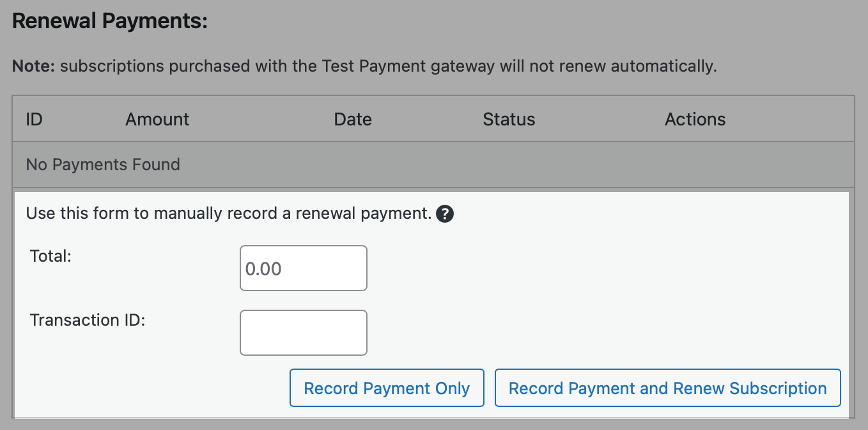Image resolution: width=868 pixels, height=430 pixels.
Task: Select the Actions column header
Action: (x=695, y=119)
